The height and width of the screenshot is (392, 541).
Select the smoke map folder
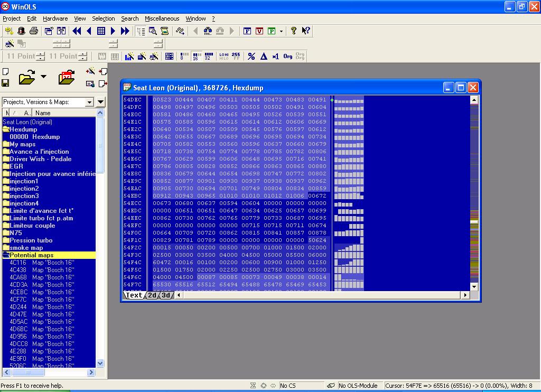(26, 248)
